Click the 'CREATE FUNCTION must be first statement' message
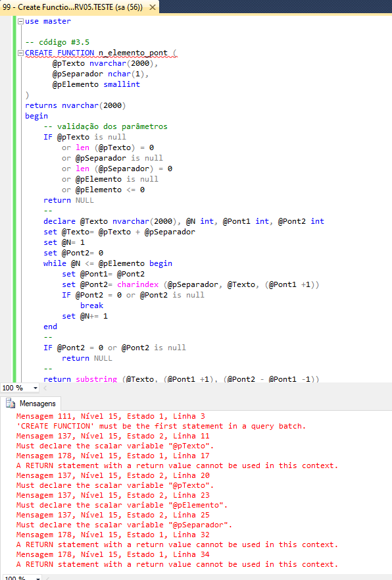This screenshot has width=392, height=580. 161,426
